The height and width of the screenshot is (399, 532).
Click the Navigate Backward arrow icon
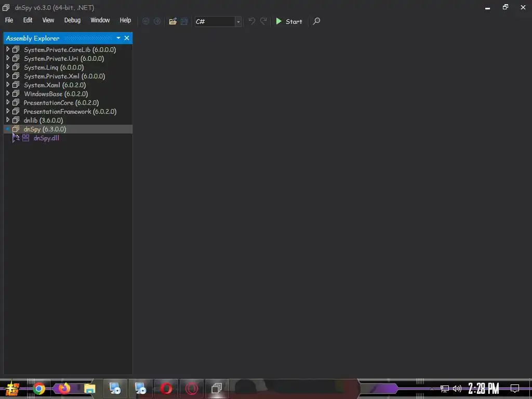[145, 21]
